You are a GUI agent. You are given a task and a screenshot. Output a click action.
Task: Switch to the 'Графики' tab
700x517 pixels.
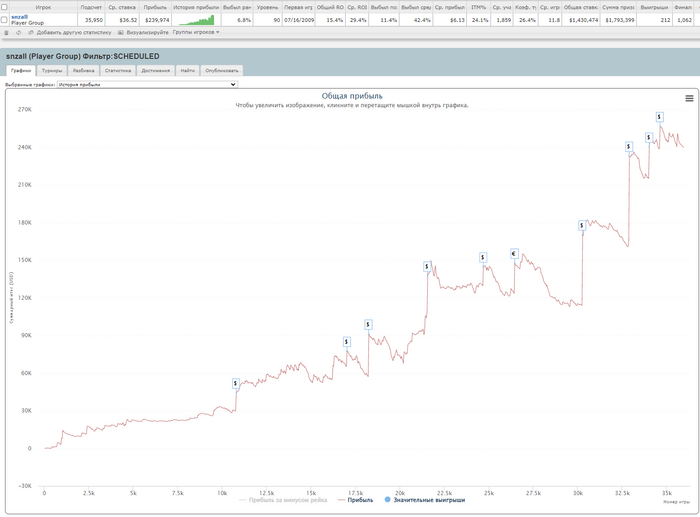tap(21, 71)
